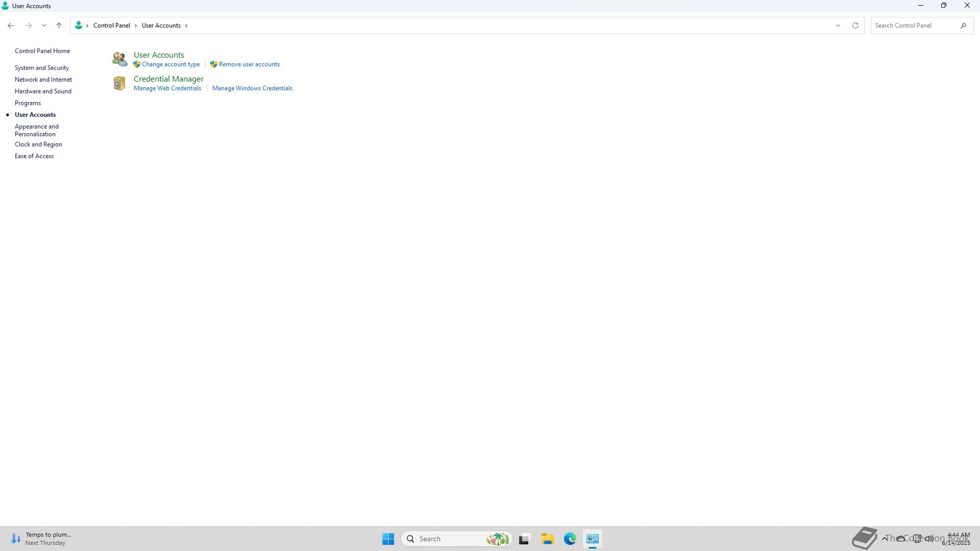Click the search magnifier icon
This screenshot has width=980, height=551.
point(963,26)
